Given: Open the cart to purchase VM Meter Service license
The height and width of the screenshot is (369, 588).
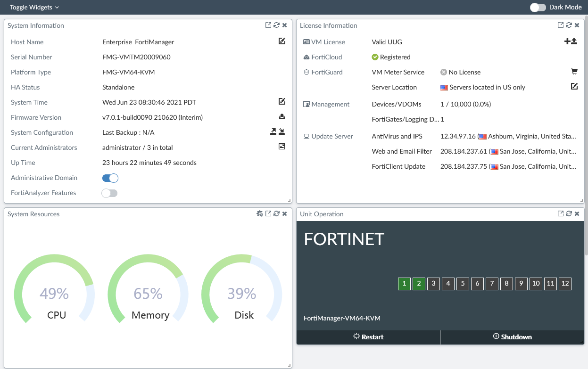Looking at the screenshot, I should pyautogui.click(x=574, y=71).
